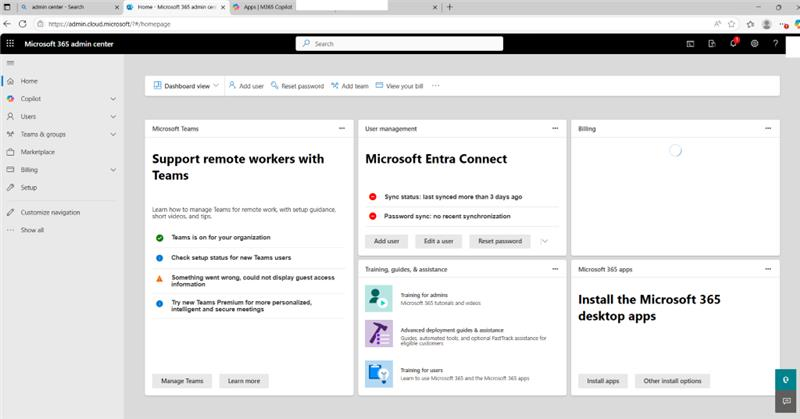Click 'Check setup status for new Teams users'
This screenshot has width=800, height=419.
pos(231,258)
